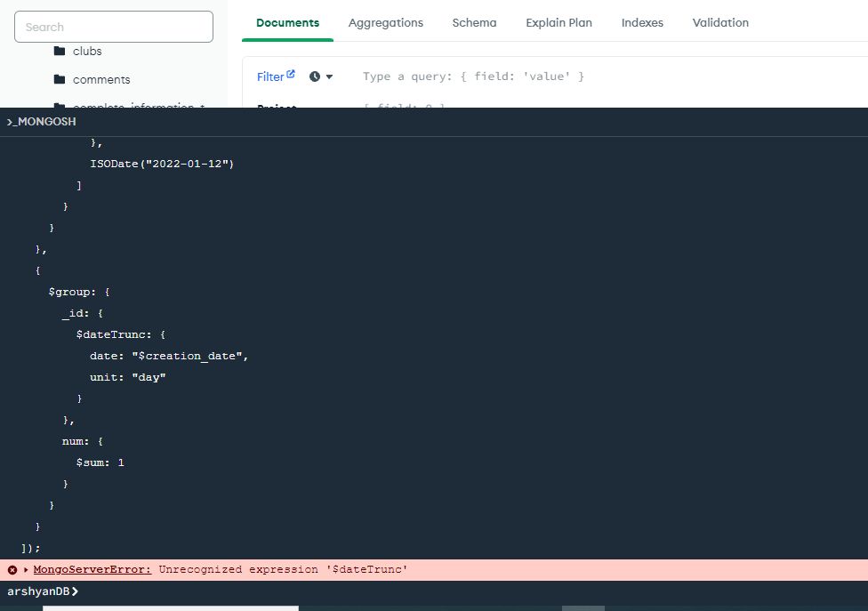Focus the sidebar Search field

pos(114,27)
